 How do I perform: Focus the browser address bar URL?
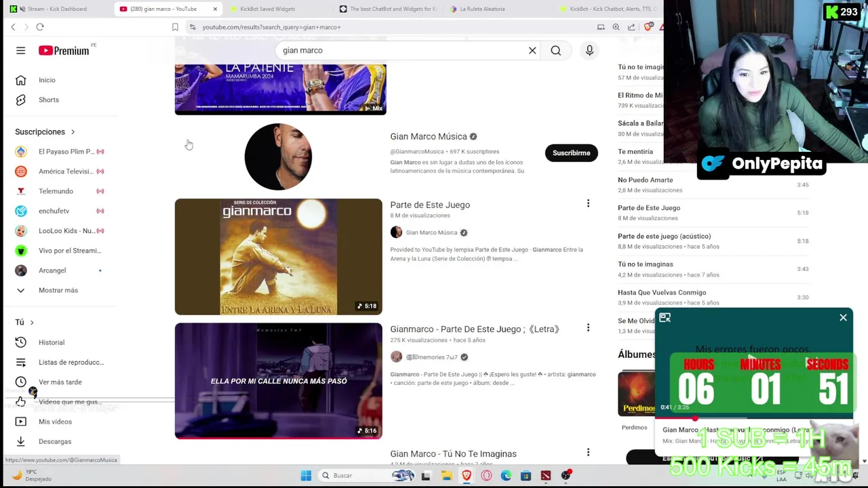tap(271, 27)
